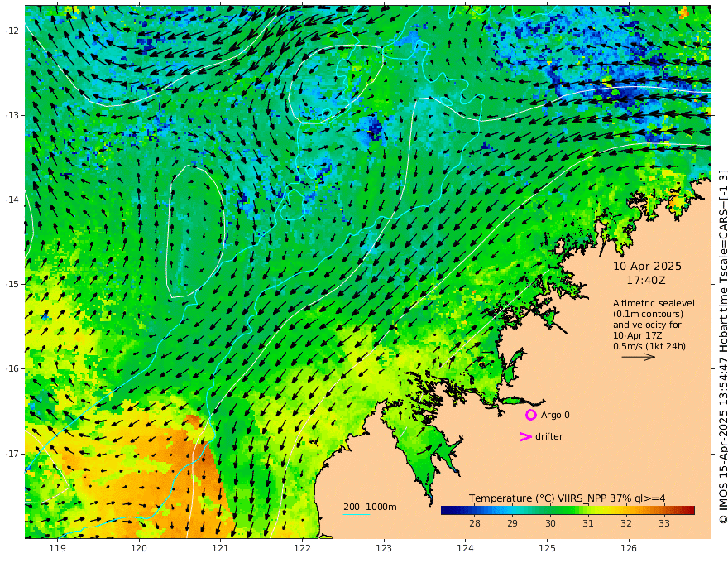The height and width of the screenshot is (563, 728).
Task: Click the '200 1000m' depth contour label
Action: coord(370,507)
